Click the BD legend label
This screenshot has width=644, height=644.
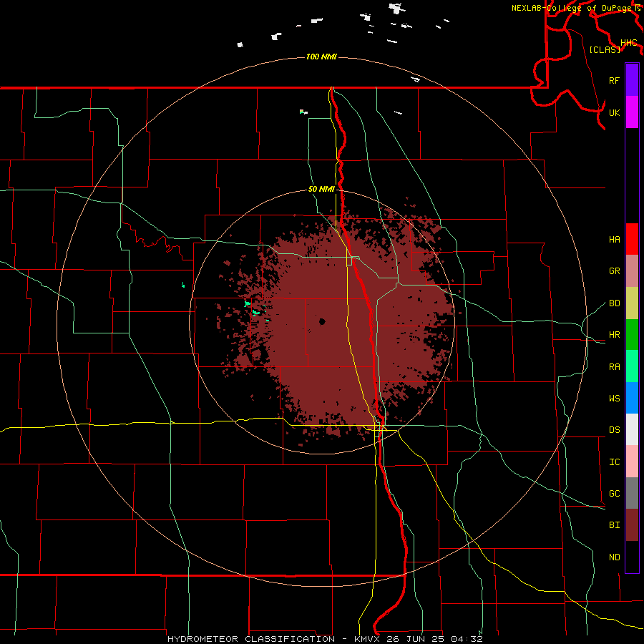click(614, 303)
